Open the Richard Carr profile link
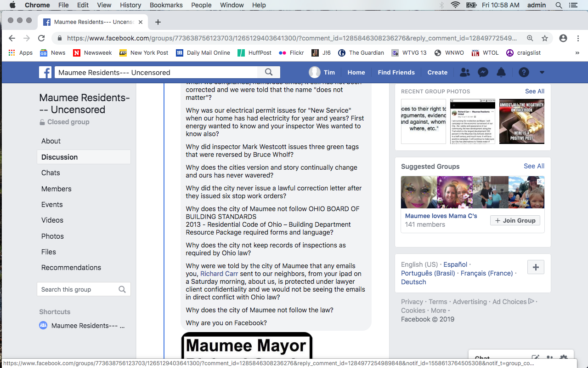 pos(219,274)
